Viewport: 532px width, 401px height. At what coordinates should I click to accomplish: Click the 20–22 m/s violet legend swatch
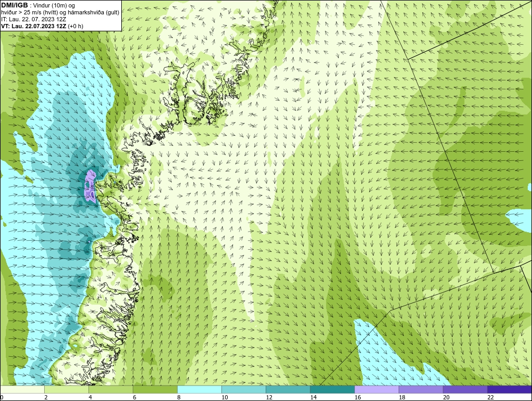465,389
